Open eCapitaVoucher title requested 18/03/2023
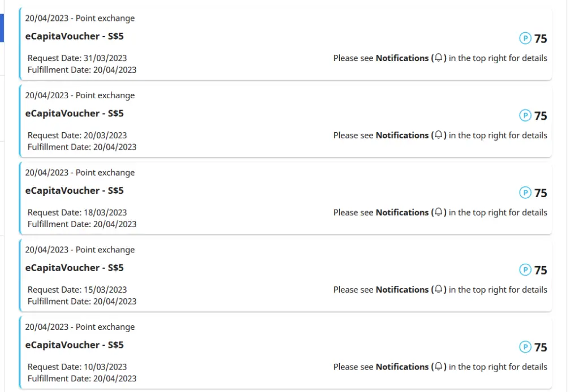 pos(74,191)
